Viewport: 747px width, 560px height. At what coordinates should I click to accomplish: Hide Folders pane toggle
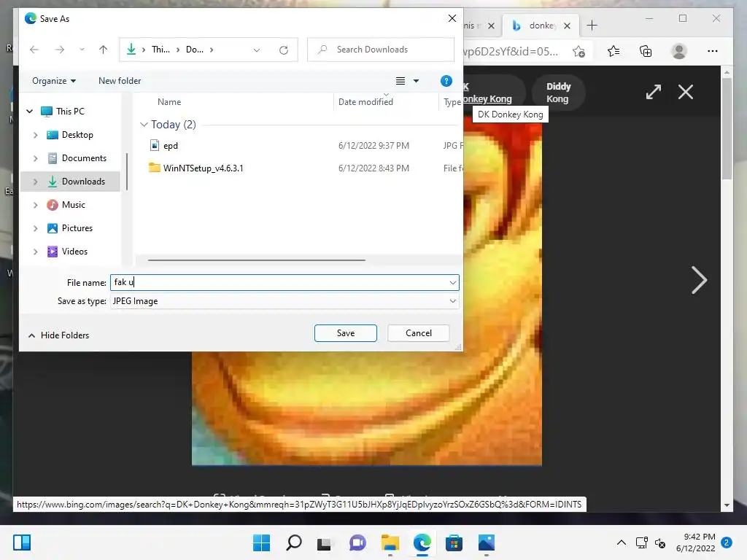coord(58,335)
